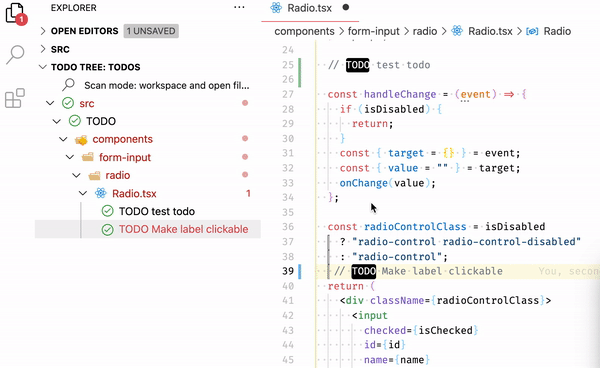Click the form-input folder icon in tree
600x368 pixels.
click(x=88, y=157)
